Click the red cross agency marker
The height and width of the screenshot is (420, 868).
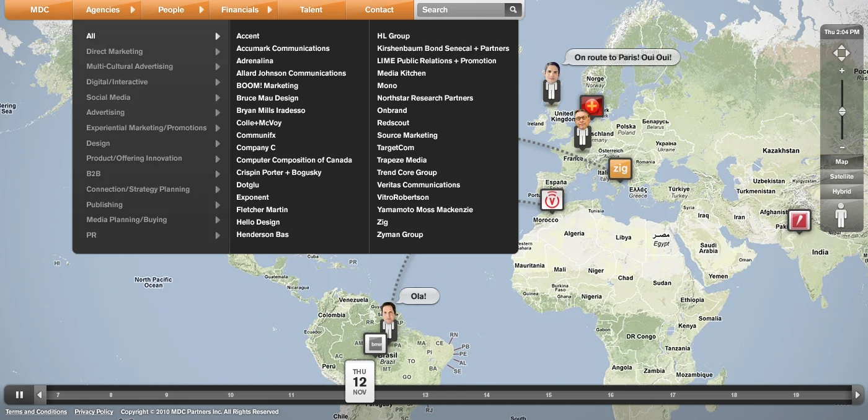tap(591, 107)
